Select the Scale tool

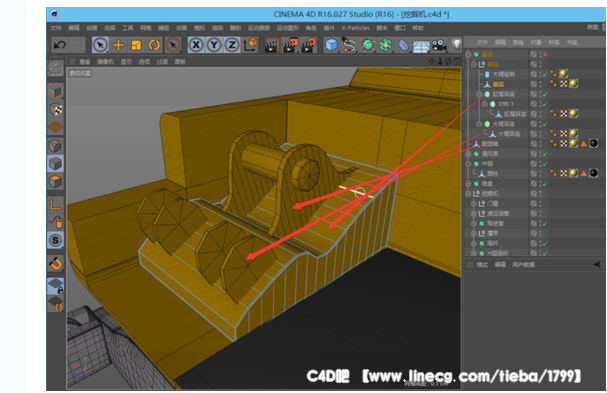(x=136, y=45)
